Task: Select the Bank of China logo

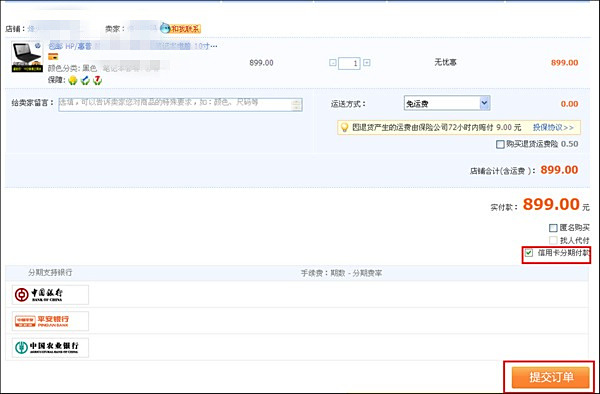Action: [x=50, y=295]
